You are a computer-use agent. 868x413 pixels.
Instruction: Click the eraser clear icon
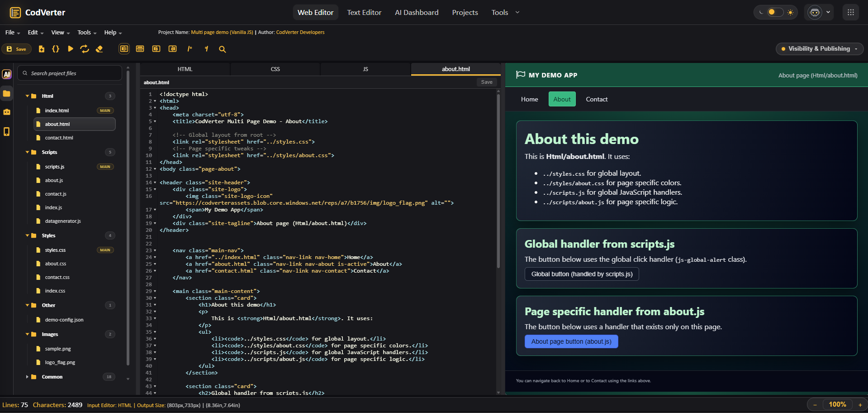[x=99, y=49]
